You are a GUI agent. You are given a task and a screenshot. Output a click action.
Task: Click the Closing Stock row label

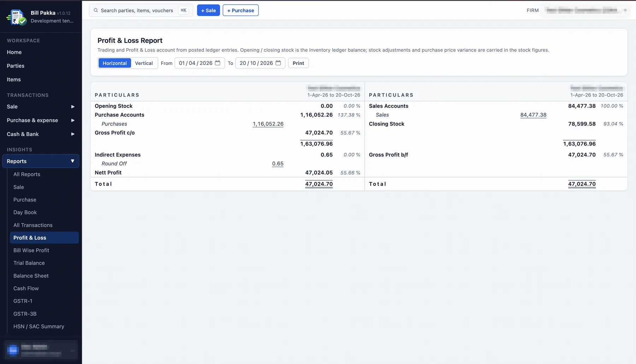tap(387, 124)
